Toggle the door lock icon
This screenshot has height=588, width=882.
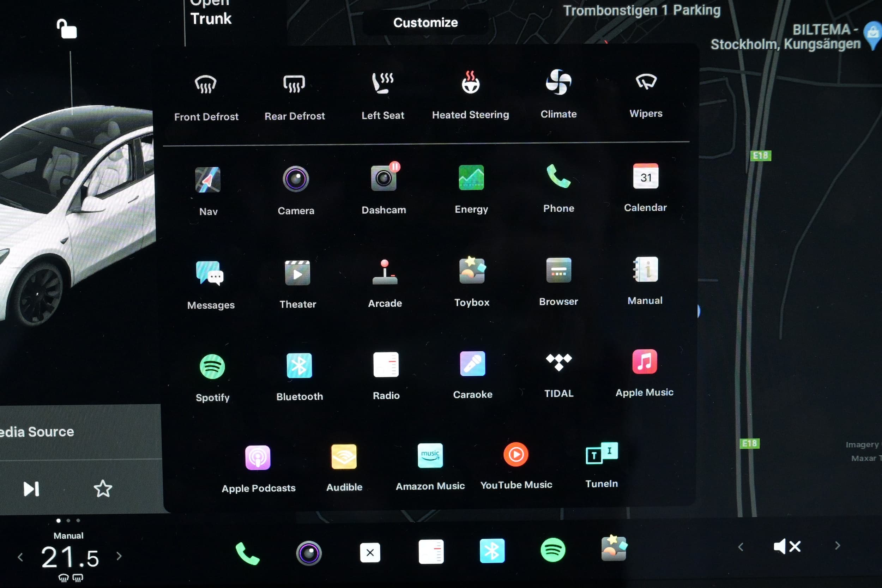click(x=67, y=29)
